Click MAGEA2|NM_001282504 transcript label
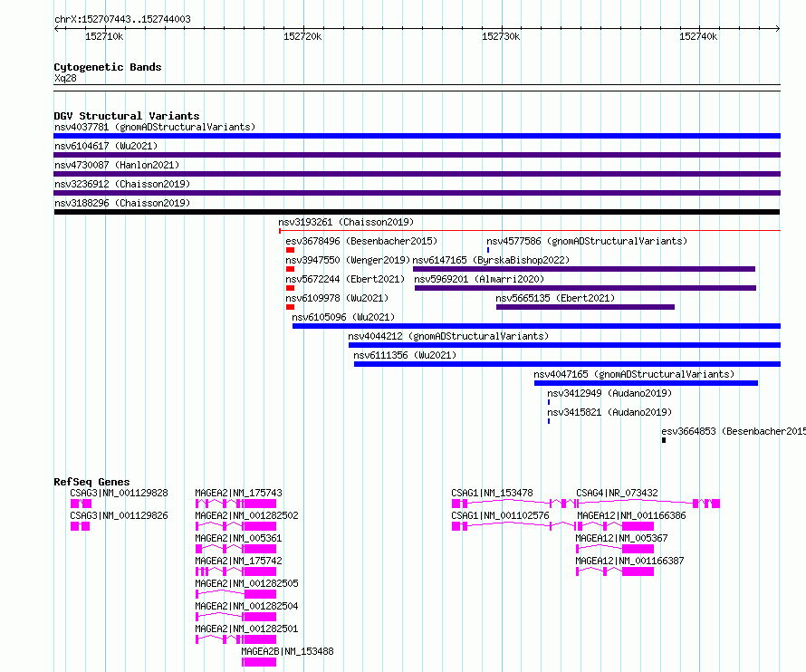The width and height of the screenshot is (806, 672). click(x=246, y=606)
